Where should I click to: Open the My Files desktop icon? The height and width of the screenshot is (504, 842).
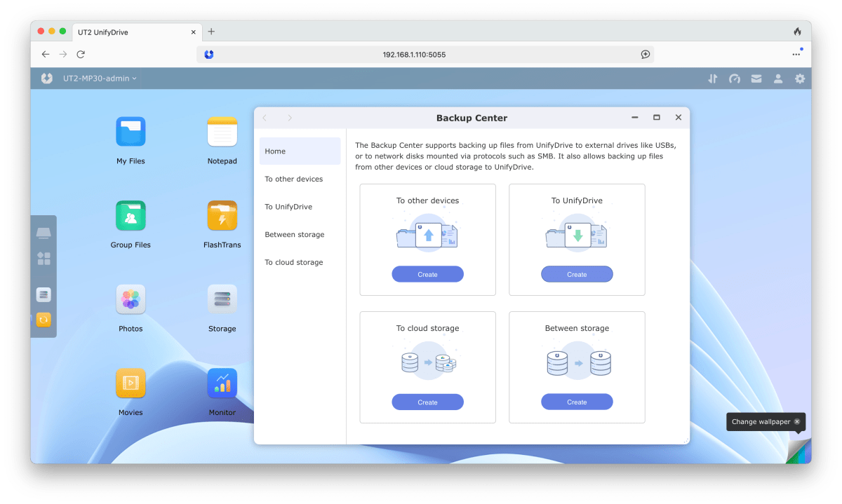tap(131, 132)
